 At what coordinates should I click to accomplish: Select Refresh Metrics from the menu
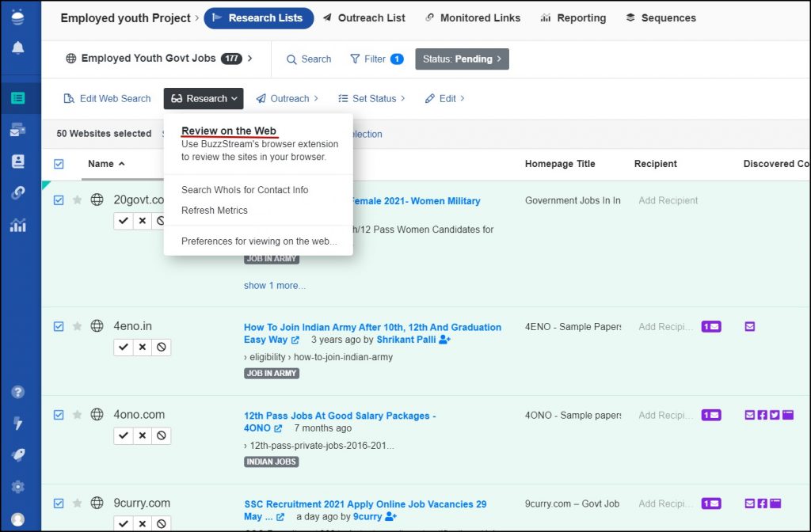click(x=214, y=211)
